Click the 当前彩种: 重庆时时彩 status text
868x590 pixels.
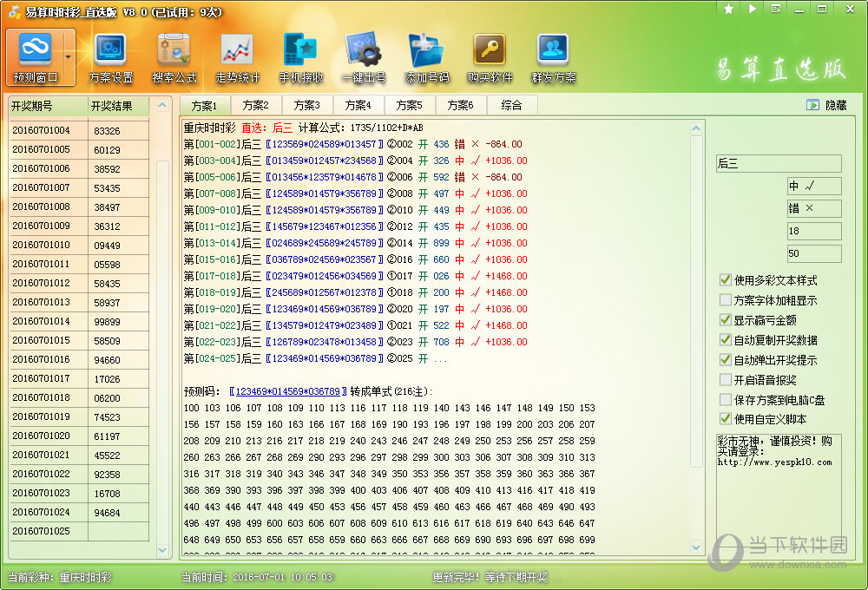[x=60, y=577]
